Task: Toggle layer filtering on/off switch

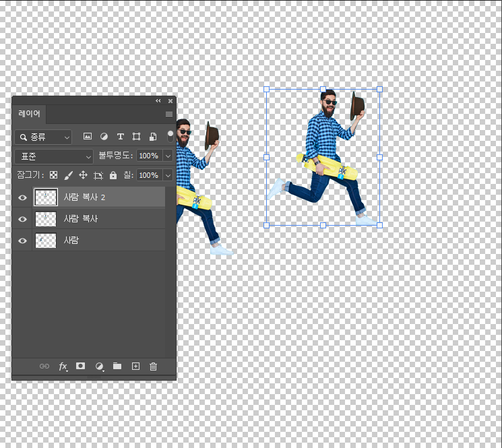Action: [170, 136]
